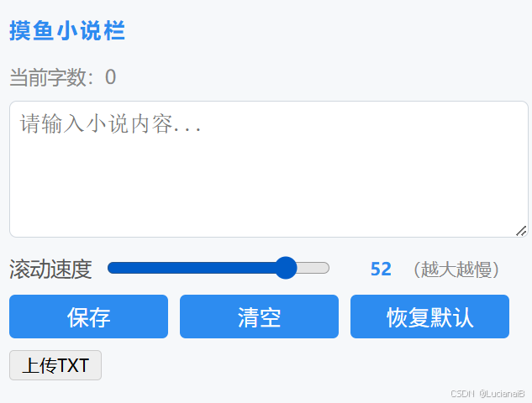Viewport: 532px width, 403px height.
Task: Click the placeholder text in the novel textarea
Action: [x=111, y=123]
